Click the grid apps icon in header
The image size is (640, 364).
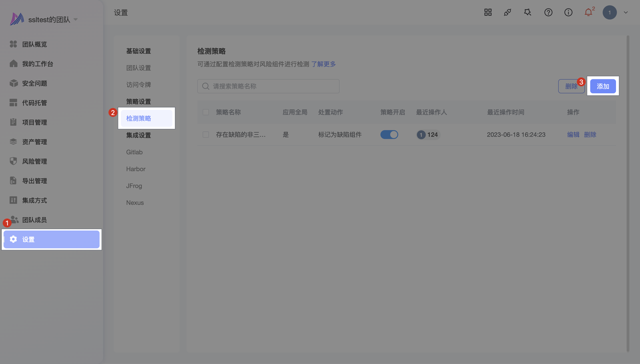tap(488, 12)
